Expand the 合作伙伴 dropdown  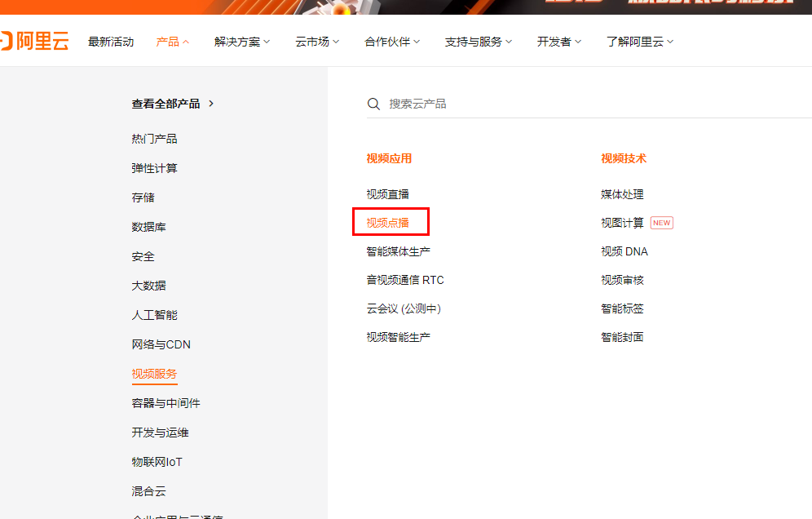(392, 42)
